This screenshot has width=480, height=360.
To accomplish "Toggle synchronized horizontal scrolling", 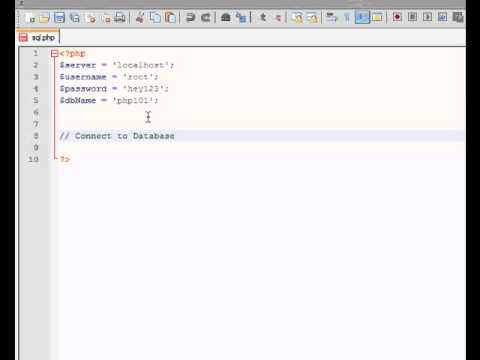I will (312, 18).
